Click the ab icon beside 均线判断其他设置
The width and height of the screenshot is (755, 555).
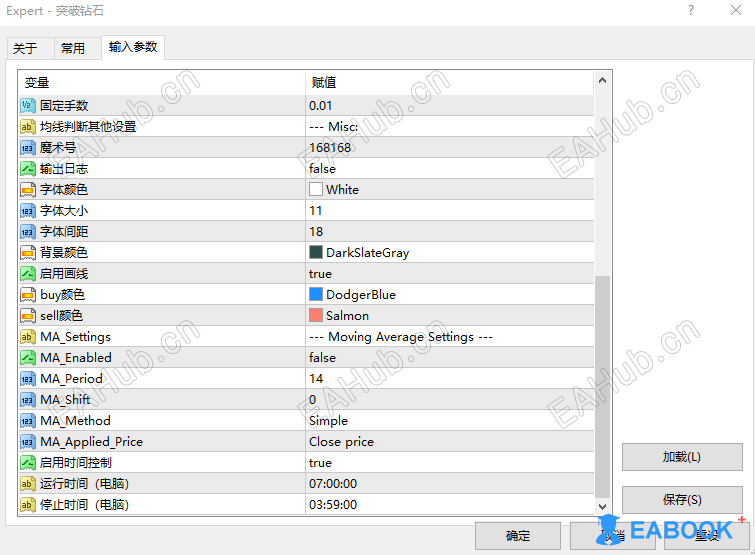click(x=28, y=127)
